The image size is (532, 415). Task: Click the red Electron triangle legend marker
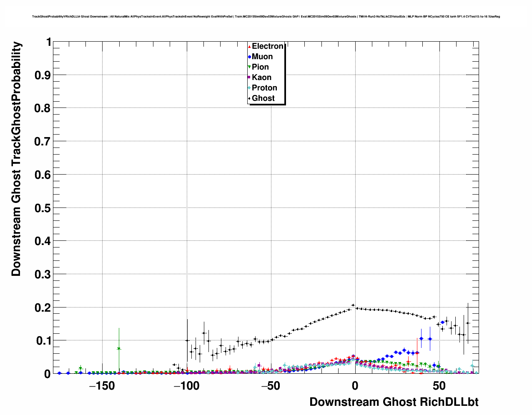249,47
